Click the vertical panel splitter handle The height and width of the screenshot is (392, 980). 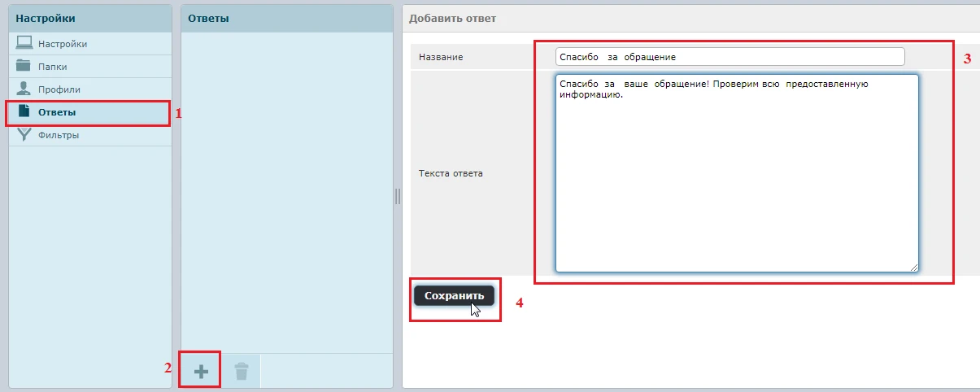(x=398, y=196)
